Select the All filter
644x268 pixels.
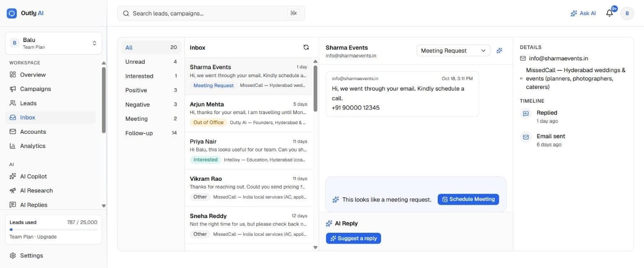click(x=151, y=47)
